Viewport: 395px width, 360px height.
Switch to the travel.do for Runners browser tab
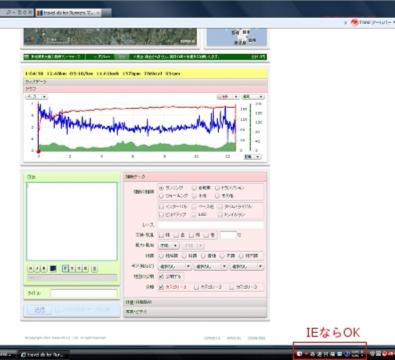click(x=68, y=13)
